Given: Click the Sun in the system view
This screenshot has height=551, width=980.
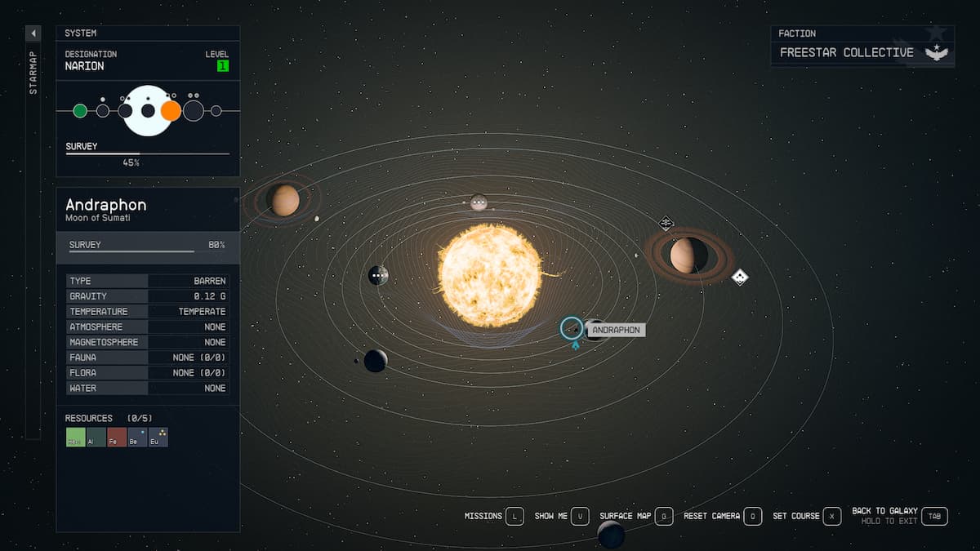Looking at the screenshot, I should [489, 275].
